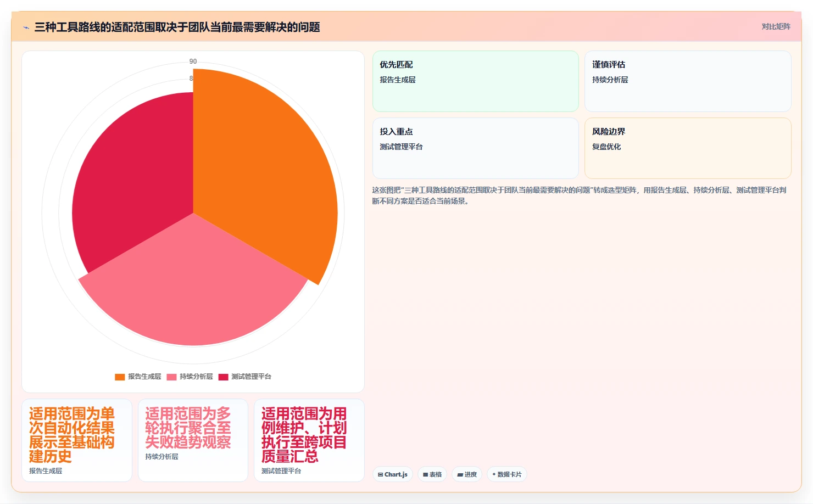Toggle the 持续分析层 pink legend swatch

171,377
